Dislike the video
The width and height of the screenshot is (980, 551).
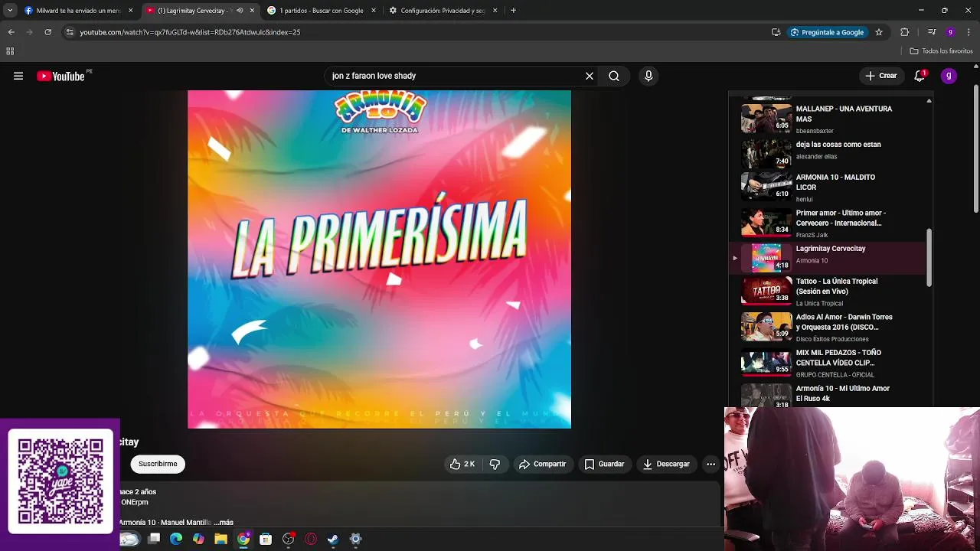coord(495,464)
